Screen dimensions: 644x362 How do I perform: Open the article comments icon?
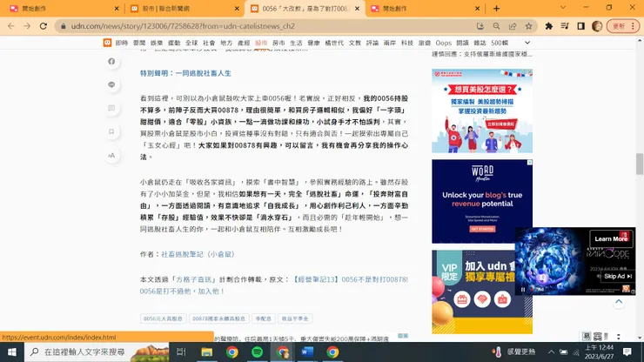click(111, 108)
